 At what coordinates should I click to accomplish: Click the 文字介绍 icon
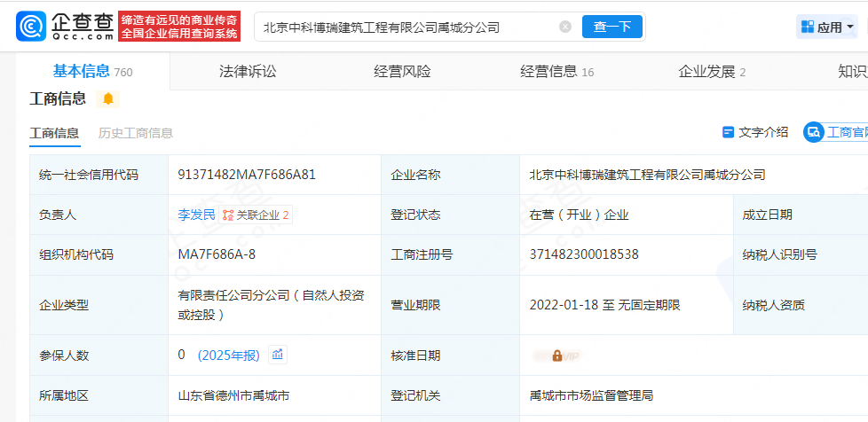click(x=728, y=132)
